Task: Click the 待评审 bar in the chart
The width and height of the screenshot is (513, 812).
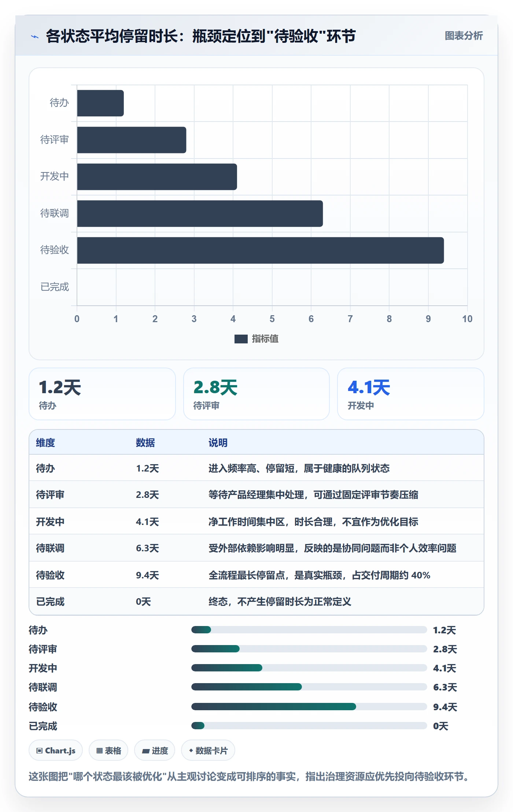Action: (132, 140)
